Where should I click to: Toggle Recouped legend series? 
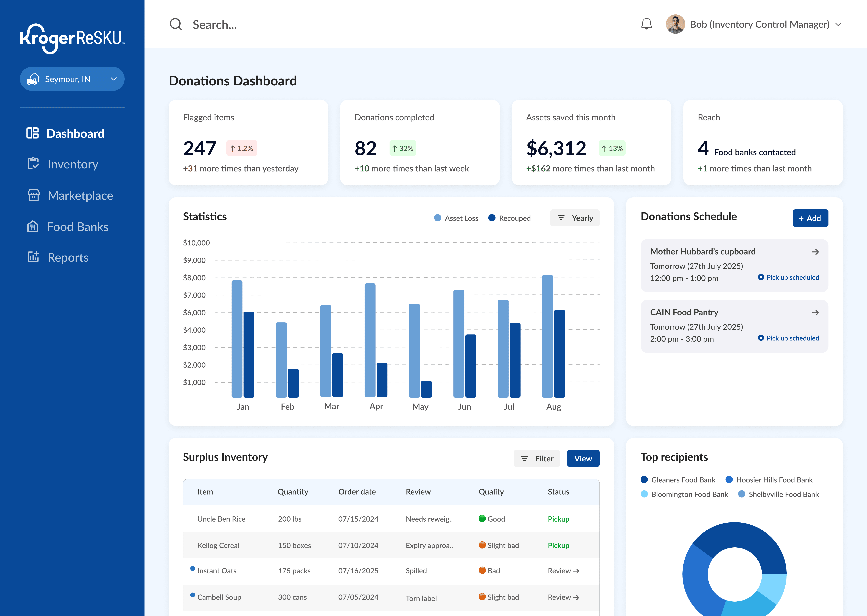tap(509, 218)
